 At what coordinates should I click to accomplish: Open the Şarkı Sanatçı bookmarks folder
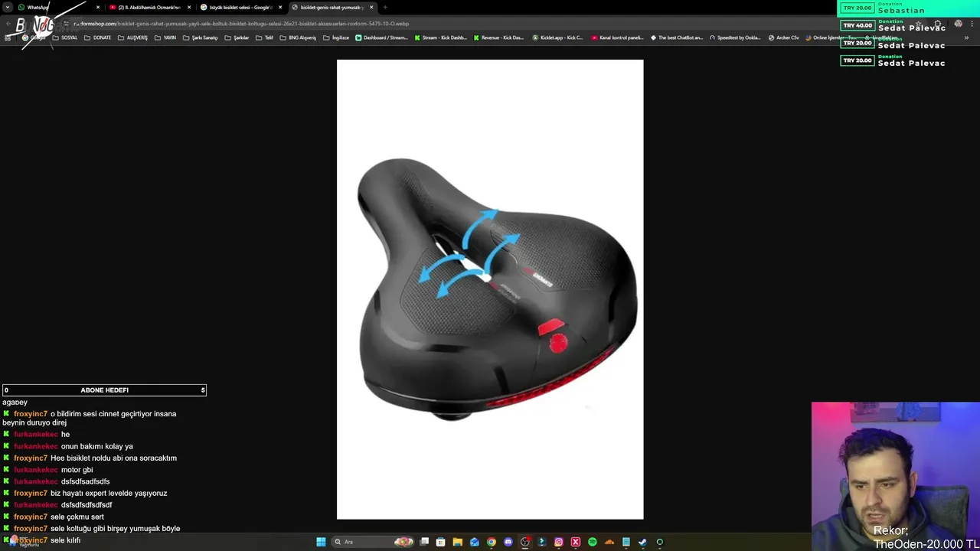(x=201, y=37)
